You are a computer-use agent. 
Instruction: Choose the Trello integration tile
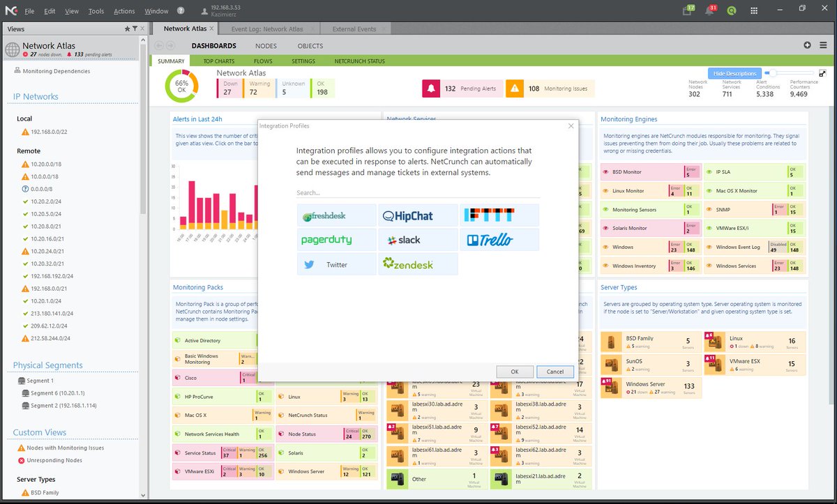[499, 240]
